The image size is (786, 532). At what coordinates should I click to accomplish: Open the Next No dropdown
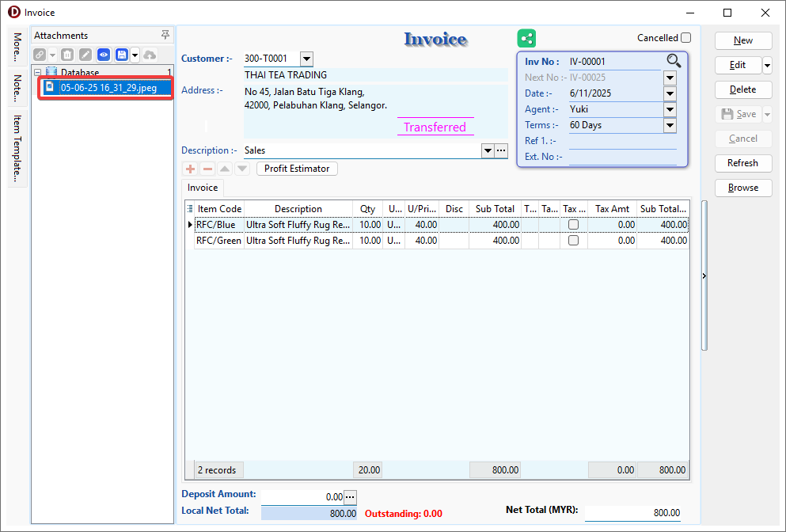pos(670,78)
